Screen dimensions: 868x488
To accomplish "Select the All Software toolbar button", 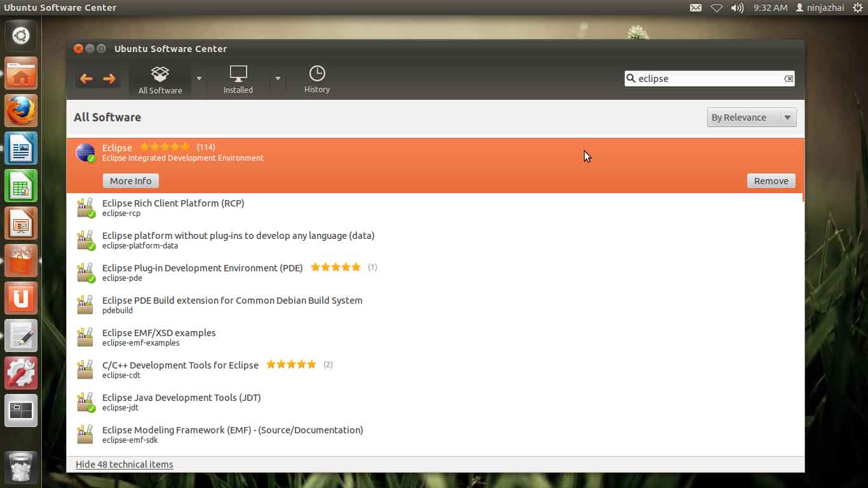I will click(160, 80).
